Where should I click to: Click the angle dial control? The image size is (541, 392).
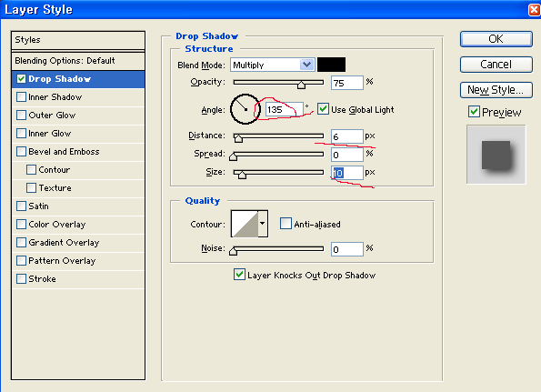coord(245,109)
